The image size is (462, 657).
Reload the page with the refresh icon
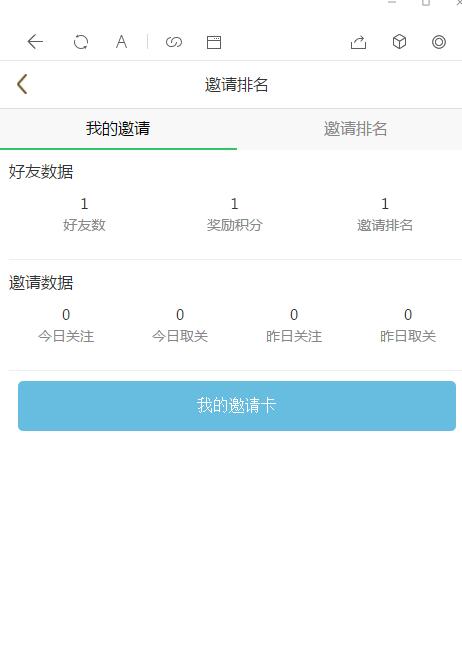point(81,42)
